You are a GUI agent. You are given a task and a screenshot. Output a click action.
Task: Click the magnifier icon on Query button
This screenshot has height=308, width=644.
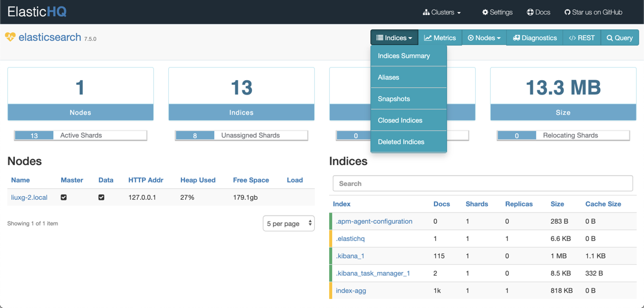[x=609, y=38]
